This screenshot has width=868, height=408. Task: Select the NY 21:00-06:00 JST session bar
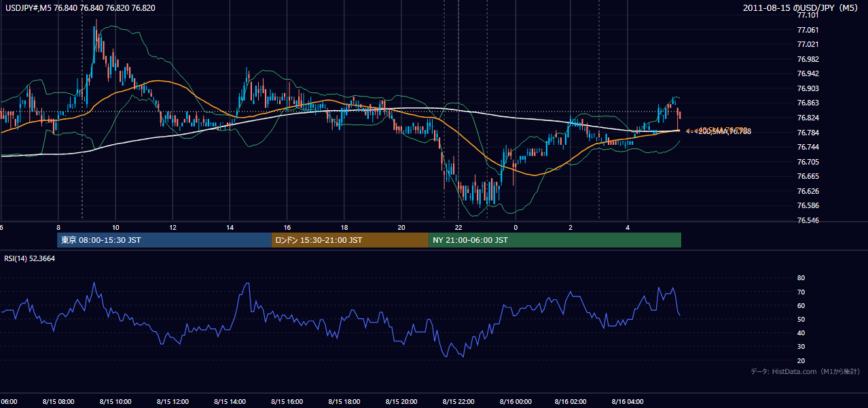point(555,240)
